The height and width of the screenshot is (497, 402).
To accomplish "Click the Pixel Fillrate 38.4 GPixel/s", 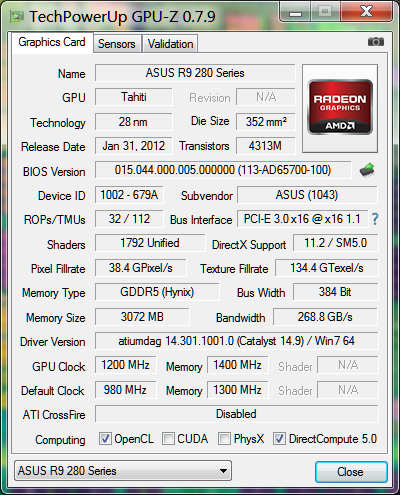I will pyautogui.click(x=141, y=268).
